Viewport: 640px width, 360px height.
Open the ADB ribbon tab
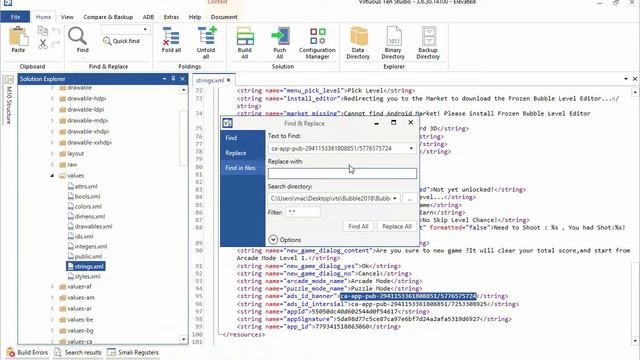(x=149, y=17)
